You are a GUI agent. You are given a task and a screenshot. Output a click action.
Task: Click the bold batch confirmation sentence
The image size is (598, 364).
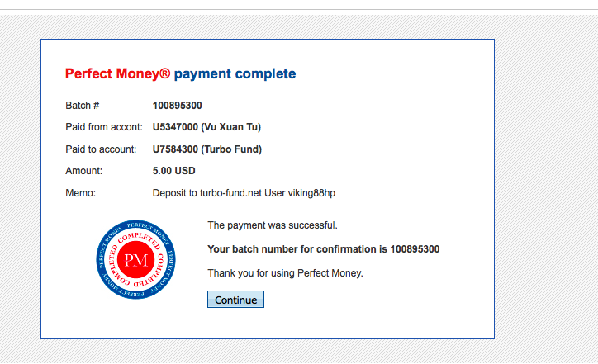tap(324, 249)
